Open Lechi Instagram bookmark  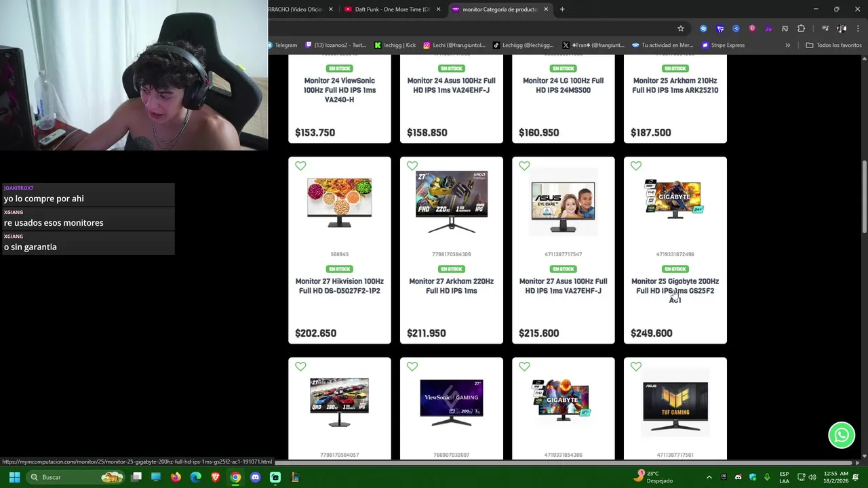coord(454,45)
